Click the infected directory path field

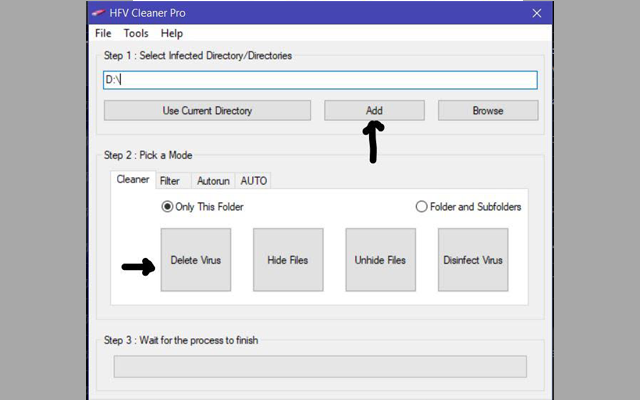[320, 80]
